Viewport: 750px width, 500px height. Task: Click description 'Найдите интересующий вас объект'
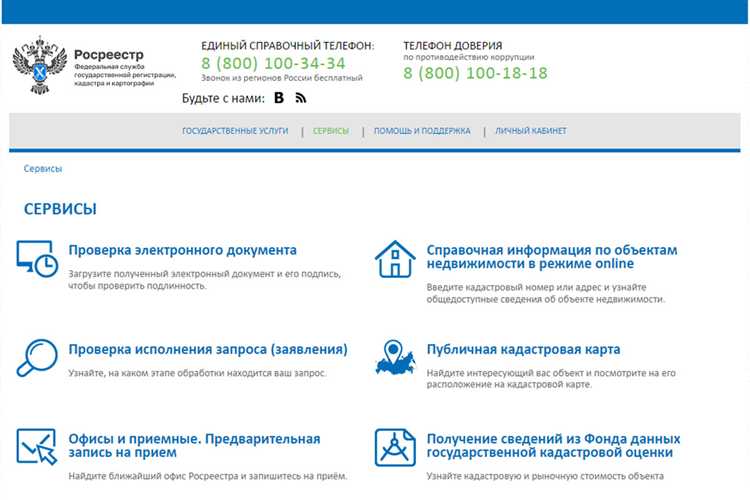coord(551,378)
